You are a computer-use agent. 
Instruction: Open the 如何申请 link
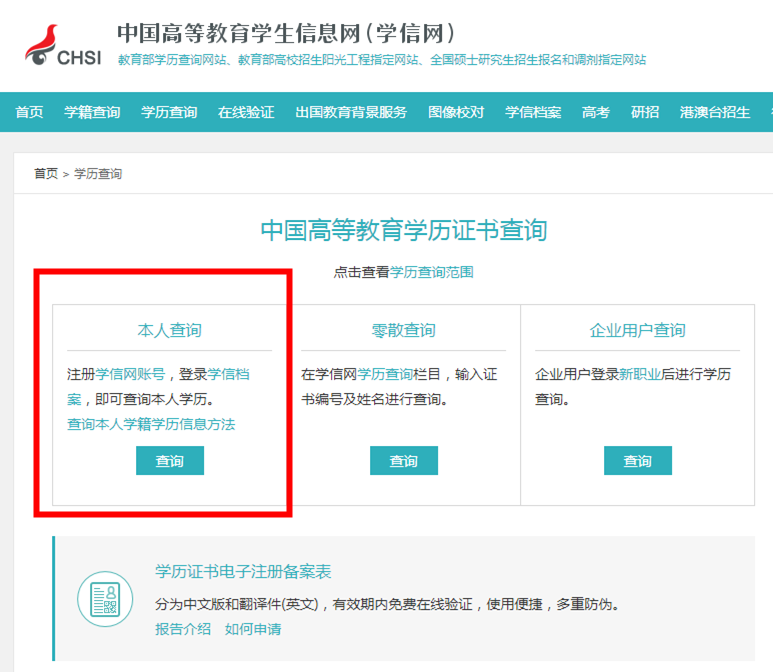(x=253, y=629)
